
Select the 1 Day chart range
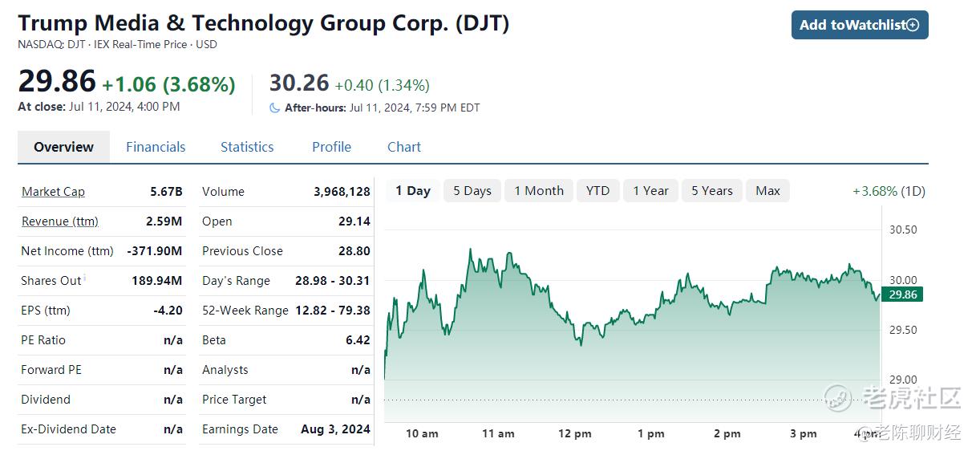[x=413, y=191]
